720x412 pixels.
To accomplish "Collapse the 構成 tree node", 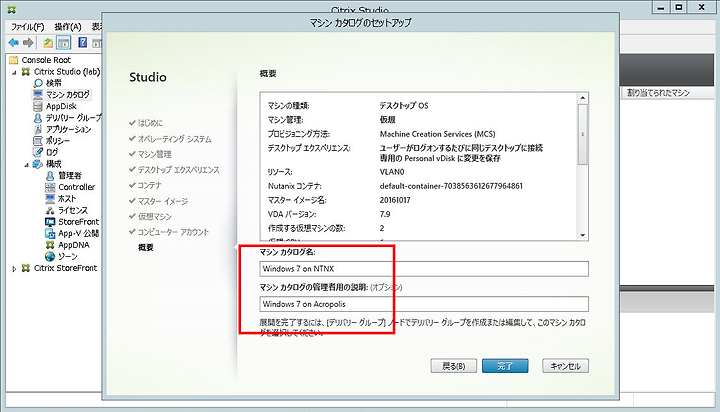I will point(26,165).
